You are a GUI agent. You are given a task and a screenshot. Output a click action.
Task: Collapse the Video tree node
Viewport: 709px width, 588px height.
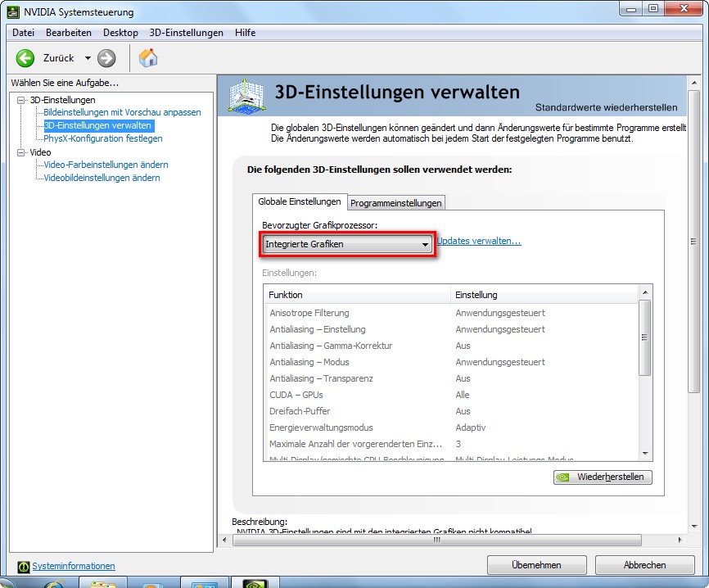[20, 152]
